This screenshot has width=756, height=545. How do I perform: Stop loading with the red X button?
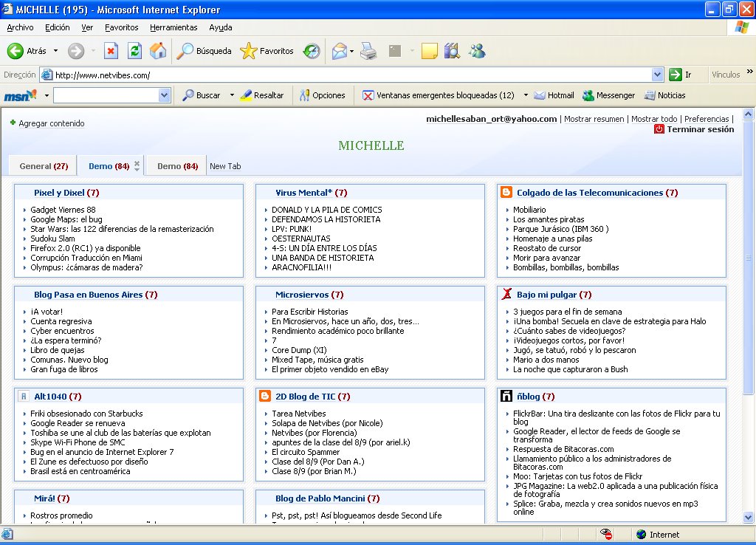[x=111, y=51]
